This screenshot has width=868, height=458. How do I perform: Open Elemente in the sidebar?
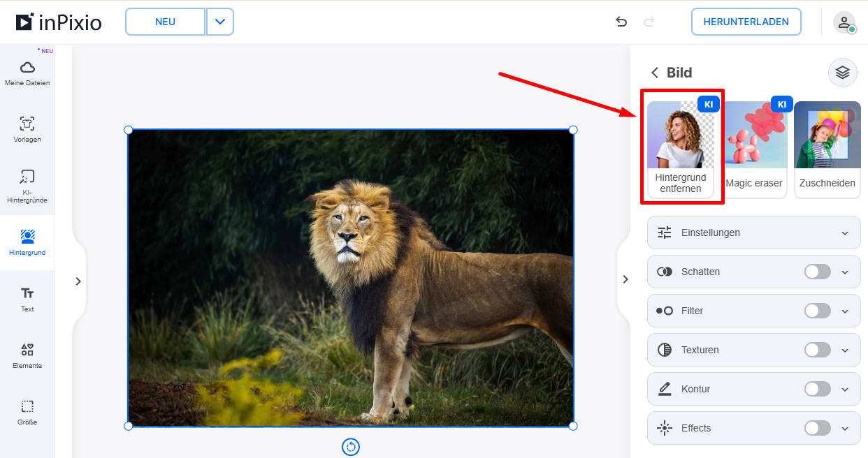coord(27,356)
